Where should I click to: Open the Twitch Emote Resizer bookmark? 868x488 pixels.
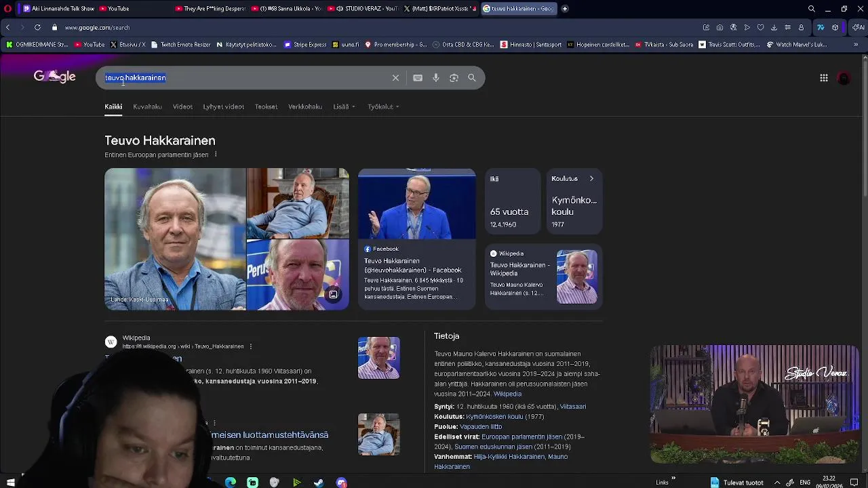click(x=180, y=45)
